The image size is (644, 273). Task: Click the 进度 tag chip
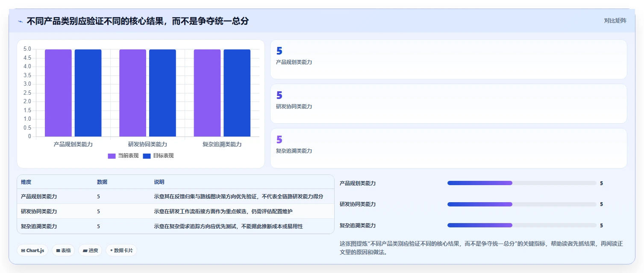90,250
